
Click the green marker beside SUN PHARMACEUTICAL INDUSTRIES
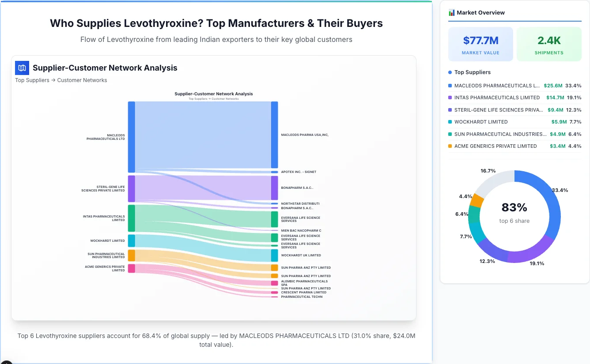(x=449, y=134)
